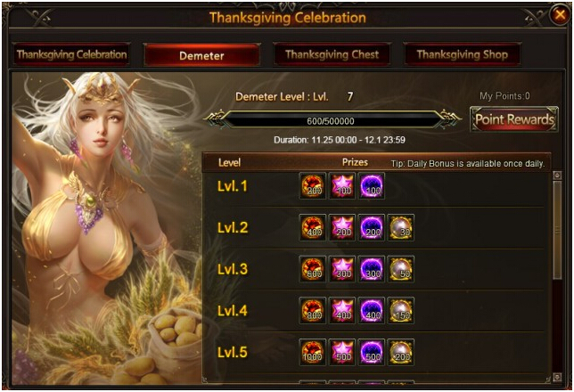The width and height of the screenshot is (574, 392).
Task: Close the Thanksgiving Celebration window
Action: click(560, 14)
